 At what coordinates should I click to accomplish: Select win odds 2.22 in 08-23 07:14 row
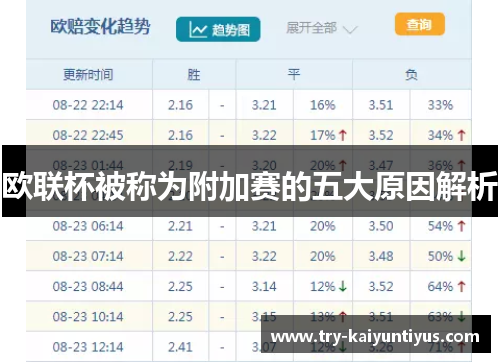click(x=180, y=256)
